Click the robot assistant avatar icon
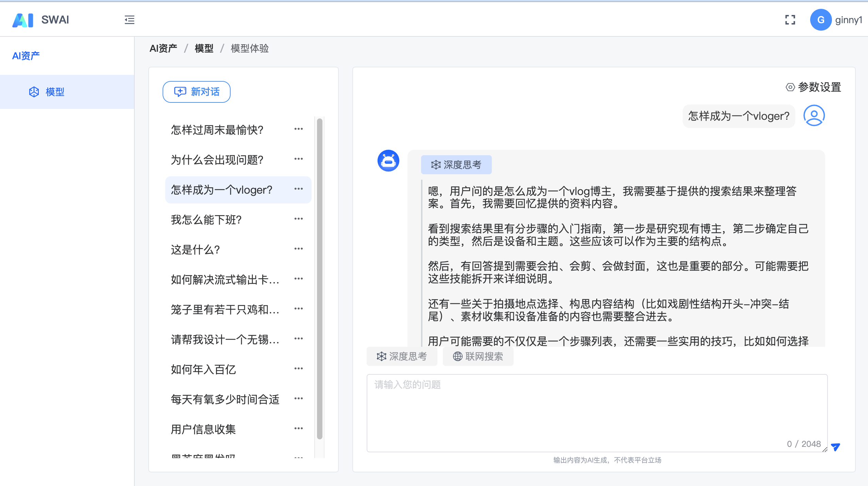This screenshot has width=868, height=486. [x=388, y=161]
